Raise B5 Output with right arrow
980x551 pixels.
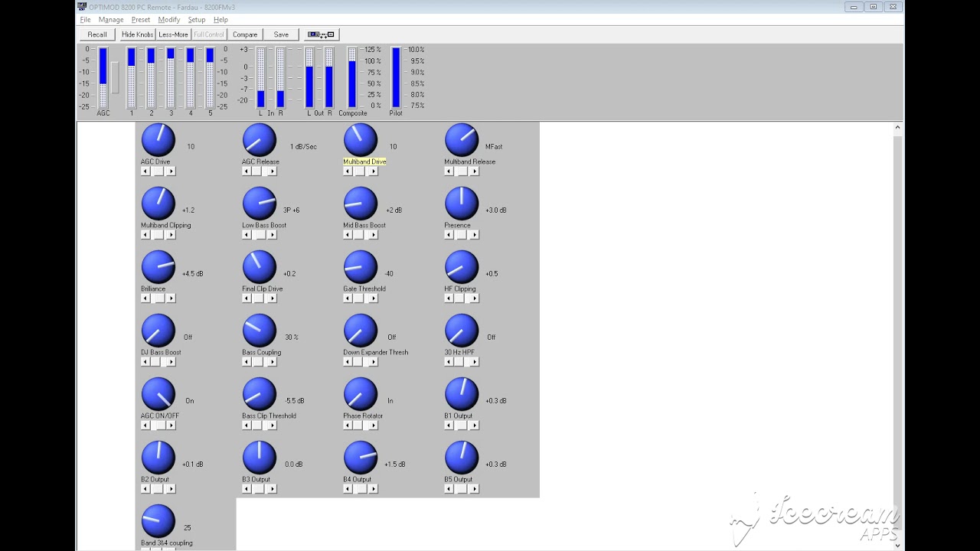point(474,489)
